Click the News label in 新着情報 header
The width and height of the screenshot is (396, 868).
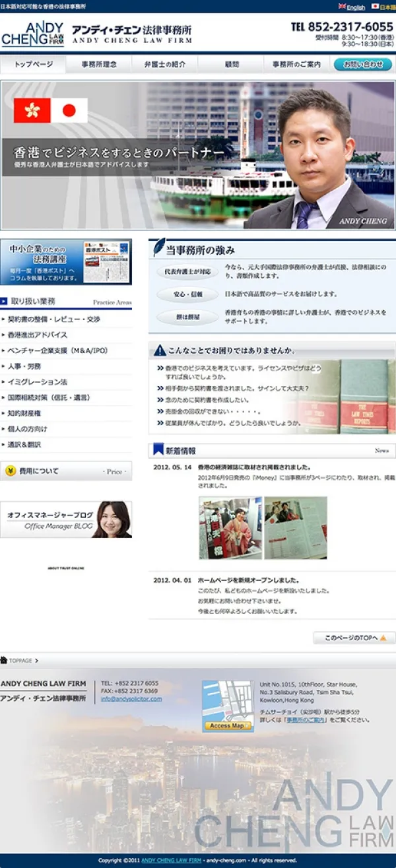[x=381, y=451]
